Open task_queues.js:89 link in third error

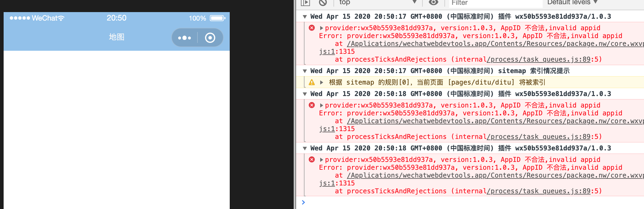point(539,191)
